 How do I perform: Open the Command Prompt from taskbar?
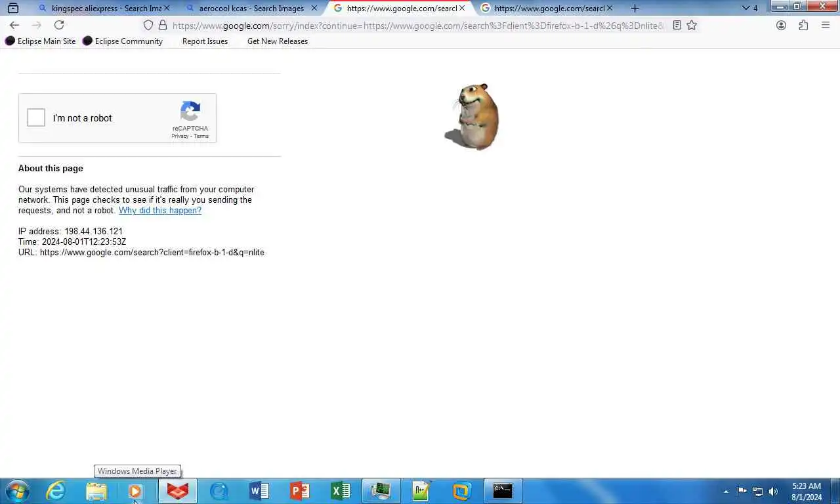click(503, 491)
